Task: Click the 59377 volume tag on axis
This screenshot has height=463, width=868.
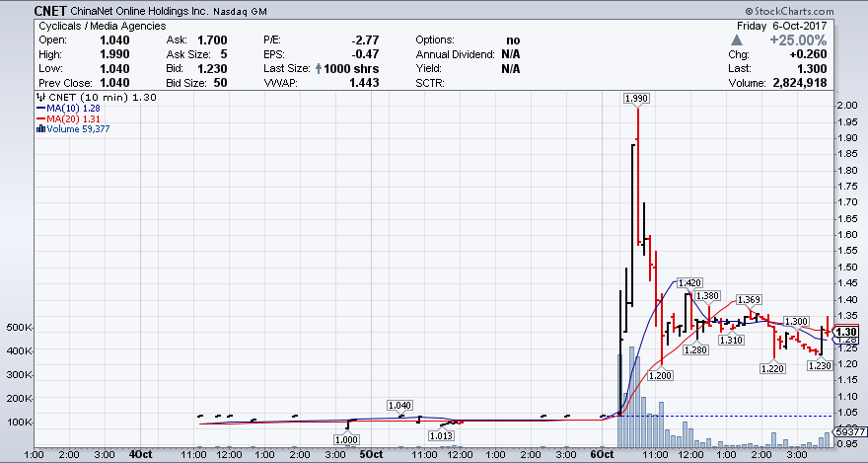Action: (849, 432)
